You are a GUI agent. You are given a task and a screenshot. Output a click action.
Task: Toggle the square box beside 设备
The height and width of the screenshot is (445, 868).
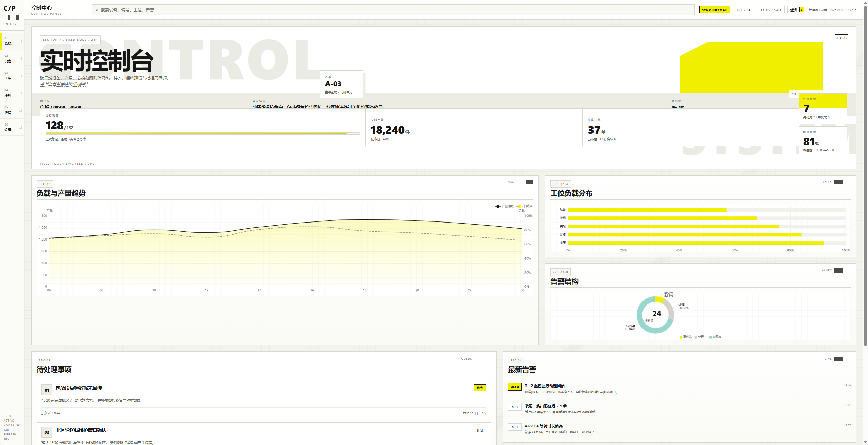[20, 59]
